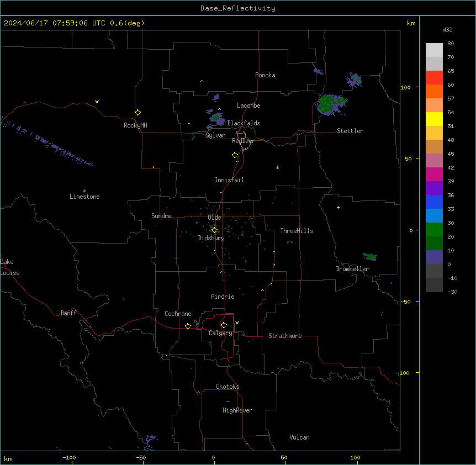The image size is (476, 465).
Task: Click the Sundre label
Action: point(161,216)
